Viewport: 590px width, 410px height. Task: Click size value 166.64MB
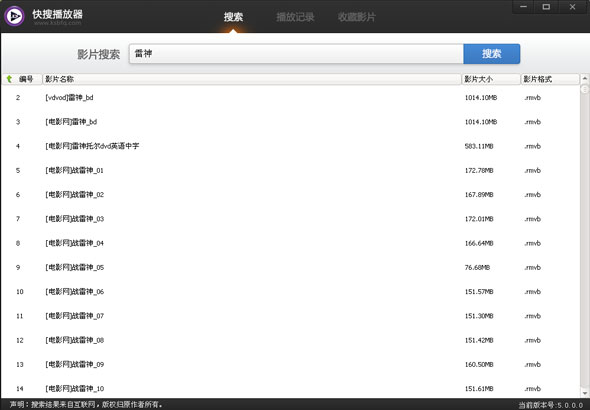point(479,243)
